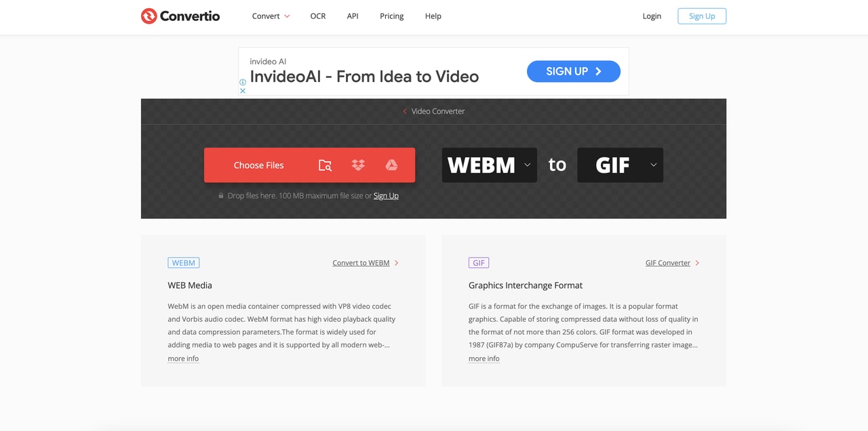Click red arrow next to Convert to WEBM

coord(397,263)
